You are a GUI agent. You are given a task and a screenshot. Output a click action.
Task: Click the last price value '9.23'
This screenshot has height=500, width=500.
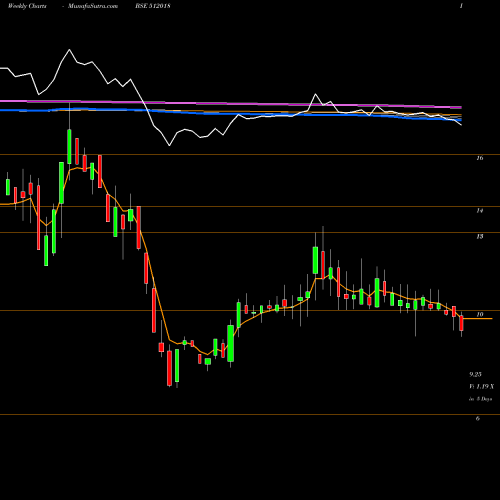(x=475, y=374)
